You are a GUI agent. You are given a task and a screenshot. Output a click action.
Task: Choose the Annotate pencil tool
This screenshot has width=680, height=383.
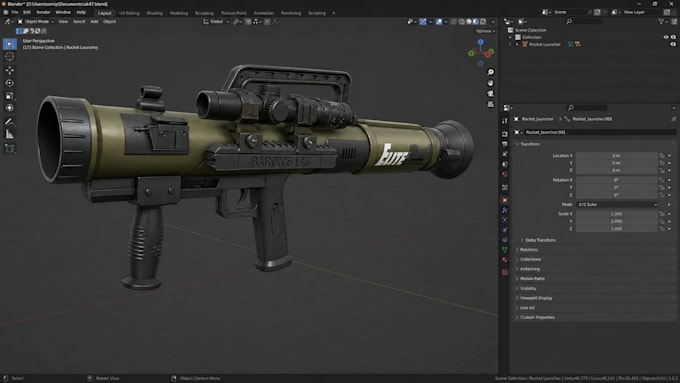tap(10, 122)
